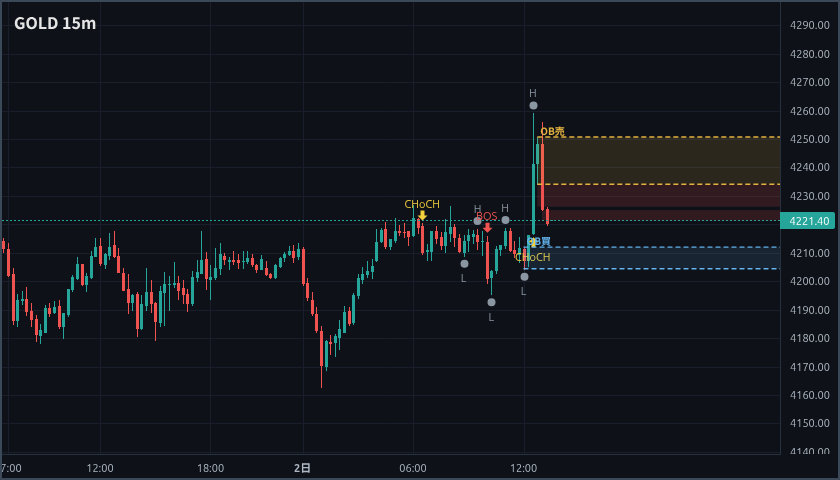Click the red down arrow under BOS

coord(487,228)
